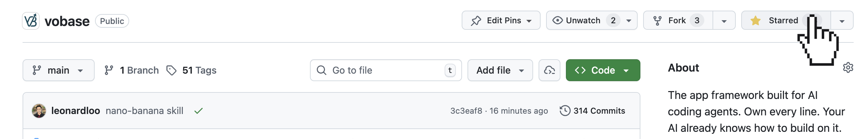Click the green commit status checkmark
This screenshot has width=868, height=139.
pos(199,111)
